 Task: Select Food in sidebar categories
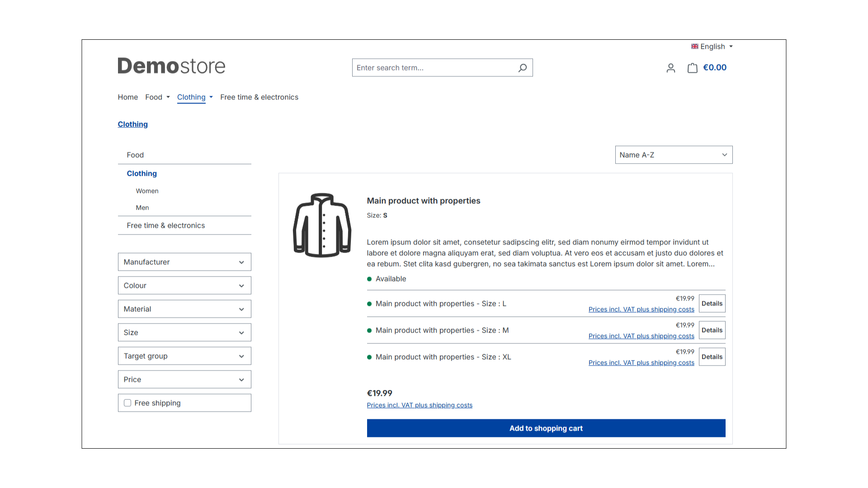pos(135,155)
